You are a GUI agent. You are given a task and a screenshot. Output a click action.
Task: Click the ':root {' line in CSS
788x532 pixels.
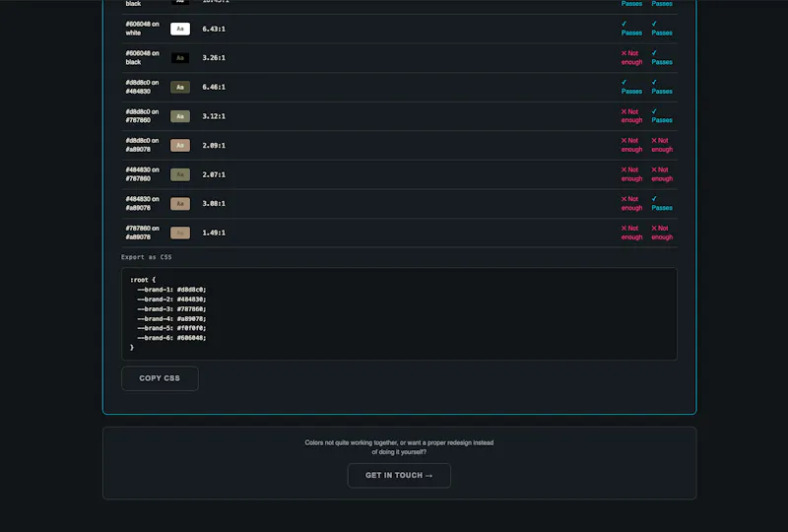143,280
